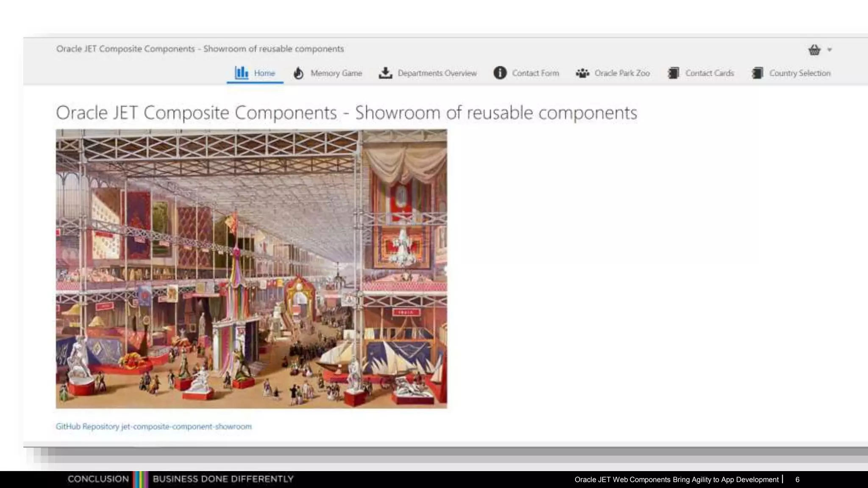This screenshot has width=868, height=488.
Task: Click the Contact Cards book icon
Action: click(673, 73)
